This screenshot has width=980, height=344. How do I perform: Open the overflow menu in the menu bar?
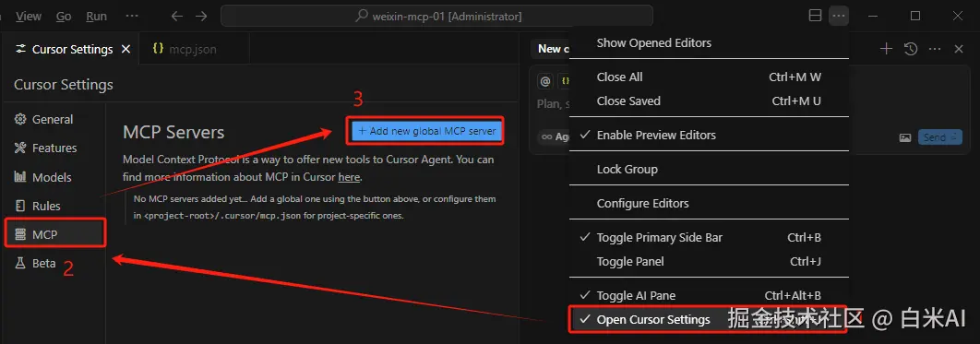132,17
